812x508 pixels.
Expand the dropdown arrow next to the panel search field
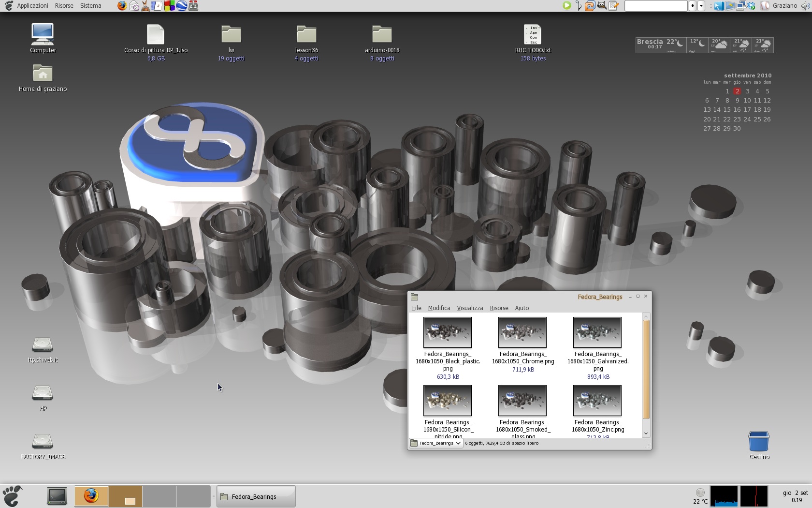[x=701, y=6]
